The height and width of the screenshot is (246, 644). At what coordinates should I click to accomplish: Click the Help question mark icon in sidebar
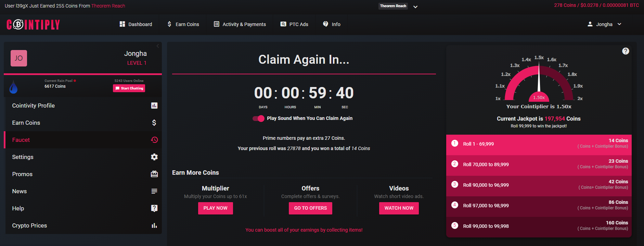coord(154,208)
